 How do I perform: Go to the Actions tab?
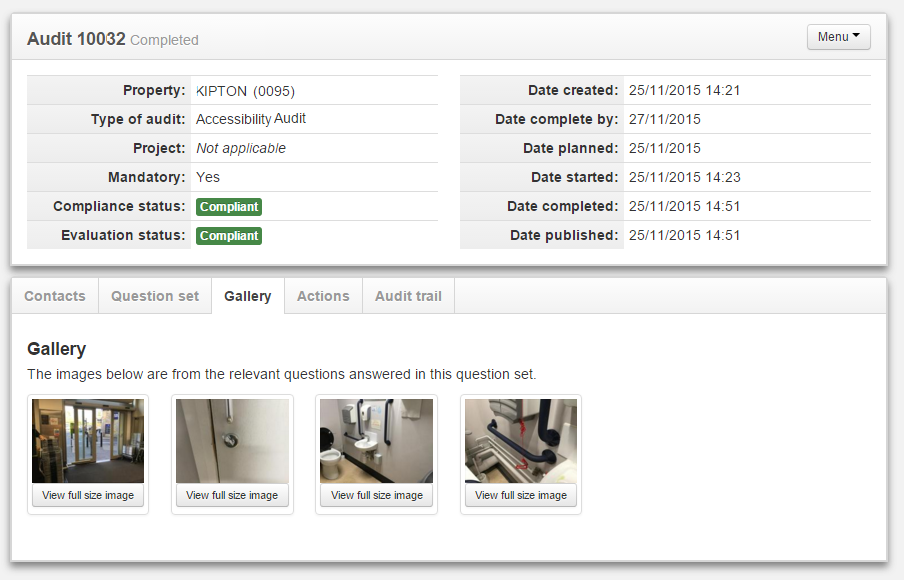click(x=323, y=296)
